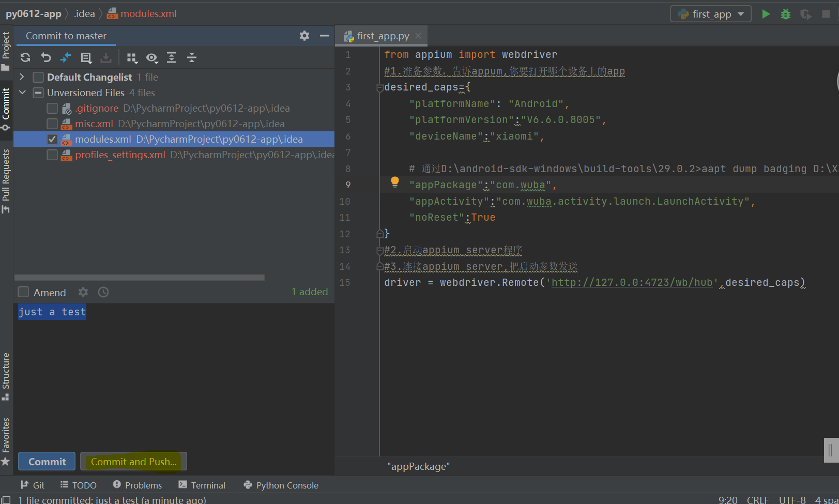839x504 pixels.
Task: Check the .gitignore file checkbox
Action: tap(52, 108)
